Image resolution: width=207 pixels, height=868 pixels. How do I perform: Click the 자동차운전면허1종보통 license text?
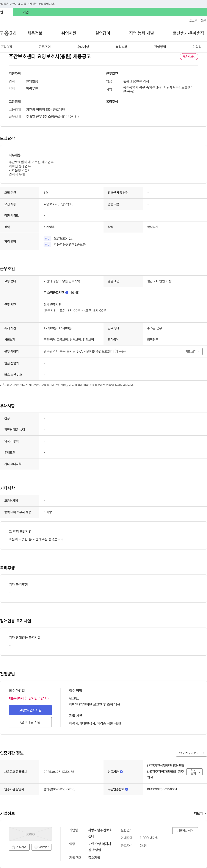(69, 244)
